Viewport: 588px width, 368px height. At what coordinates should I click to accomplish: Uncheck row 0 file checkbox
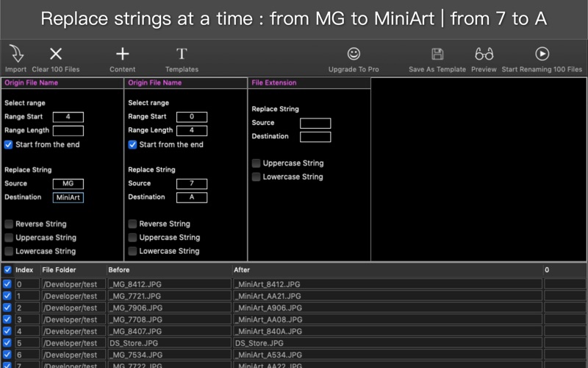click(x=7, y=284)
